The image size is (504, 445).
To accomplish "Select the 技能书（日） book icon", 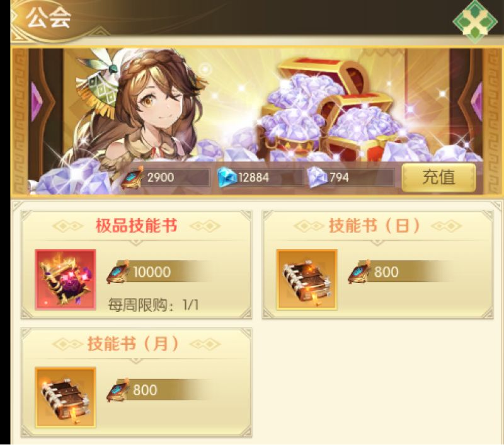I will pyautogui.click(x=307, y=279).
